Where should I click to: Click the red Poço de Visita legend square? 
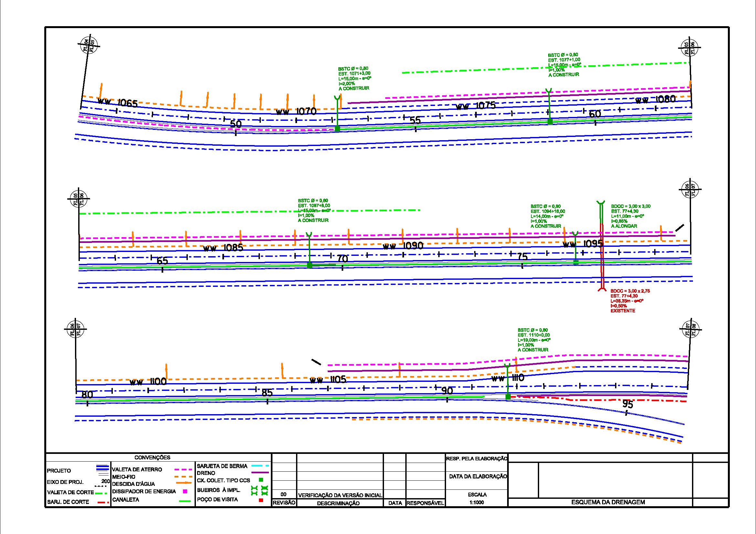coord(261,500)
